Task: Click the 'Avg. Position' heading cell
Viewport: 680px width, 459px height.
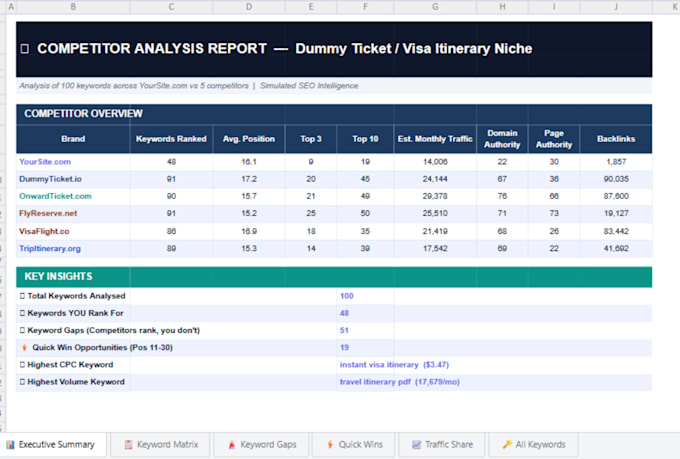Action: click(249, 139)
